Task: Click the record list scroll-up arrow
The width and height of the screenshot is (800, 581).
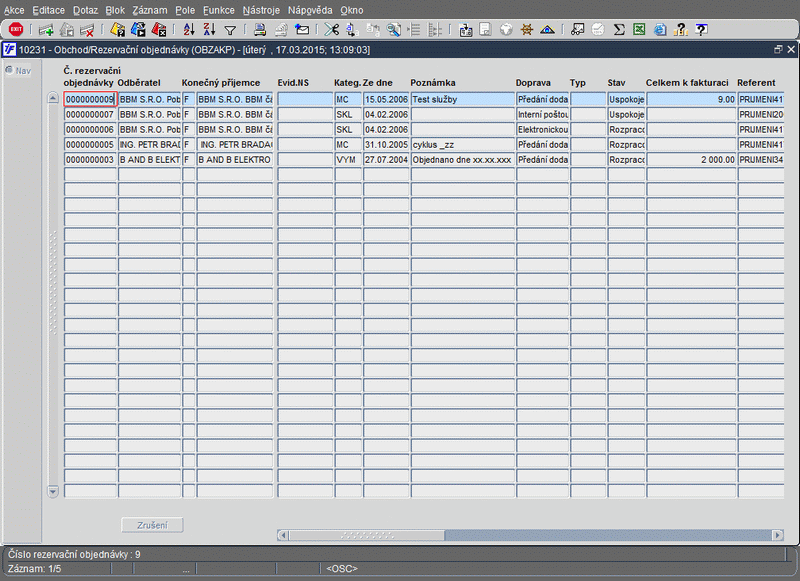Action: pyautogui.click(x=53, y=98)
